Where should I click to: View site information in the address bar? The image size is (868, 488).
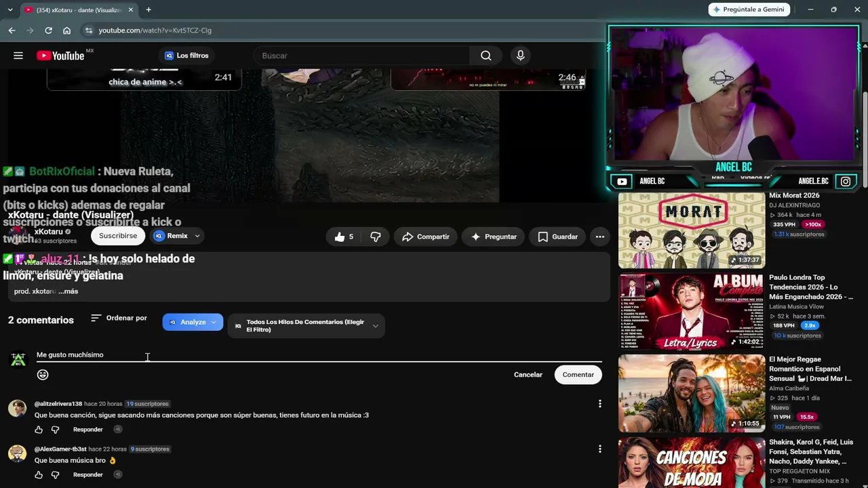tap(88, 30)
